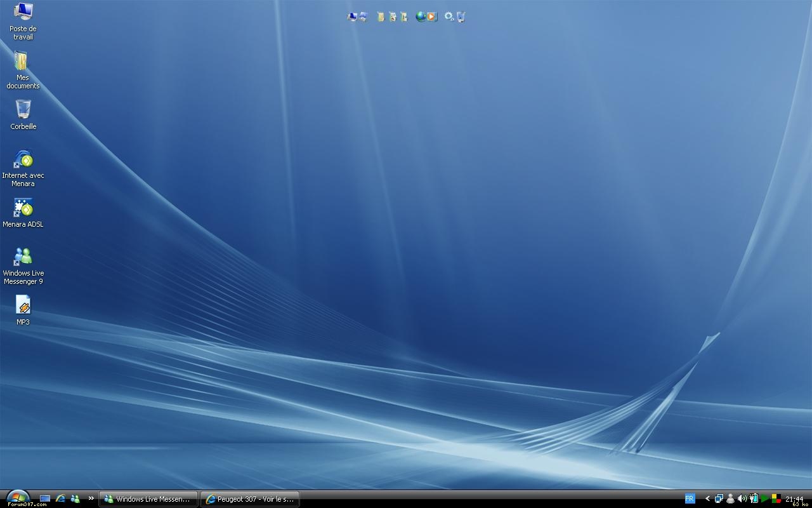Image resolution: width=812 pixels, height=508 pixels.
Task: Click the gear settings icon in top dock
Action: click(x=449, y=17)
